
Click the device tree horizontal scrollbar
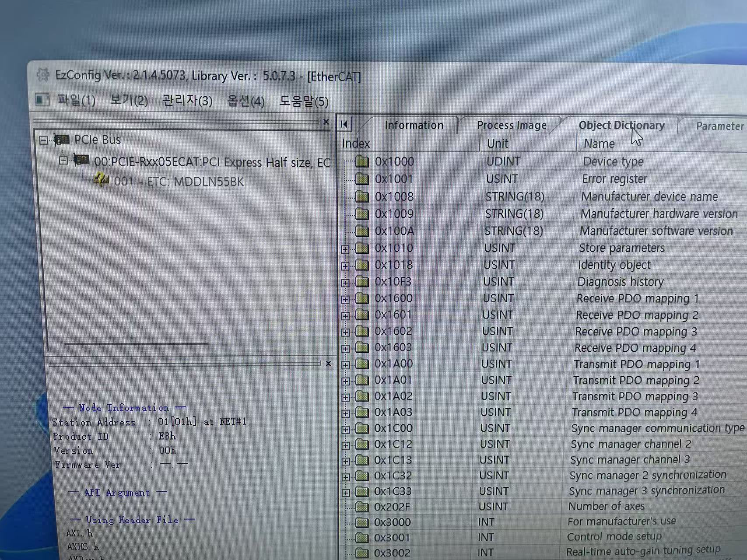click(136, 344)
